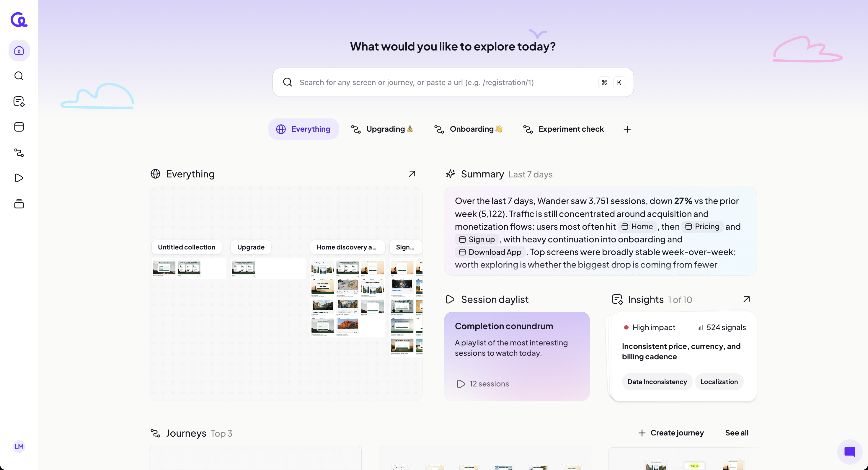Click the Home icon in sidebar
Viewport: 868px width, 470px height.
click(x=19, y=51)
